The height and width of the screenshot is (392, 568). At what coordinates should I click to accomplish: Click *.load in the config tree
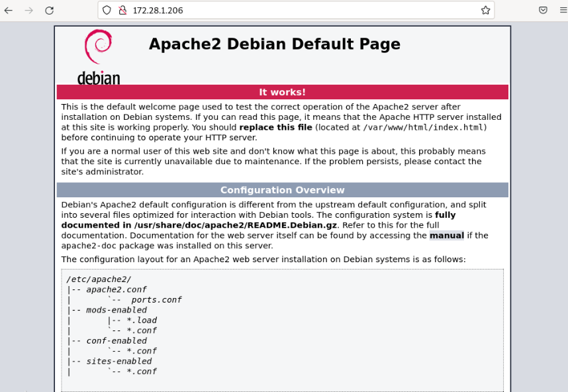(x=142, y=320)
